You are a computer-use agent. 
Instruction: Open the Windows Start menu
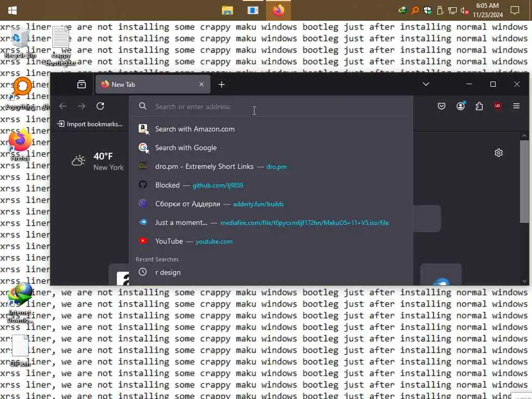pyautogui.click(x=12, y=10)
